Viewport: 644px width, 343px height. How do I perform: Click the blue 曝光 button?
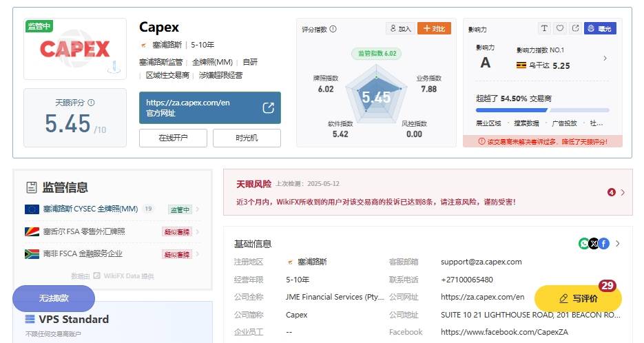pos(600,28)
